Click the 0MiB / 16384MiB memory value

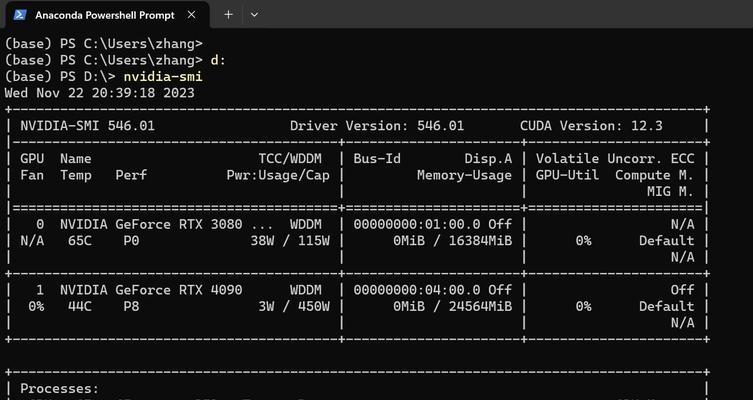tap(452, 241)
